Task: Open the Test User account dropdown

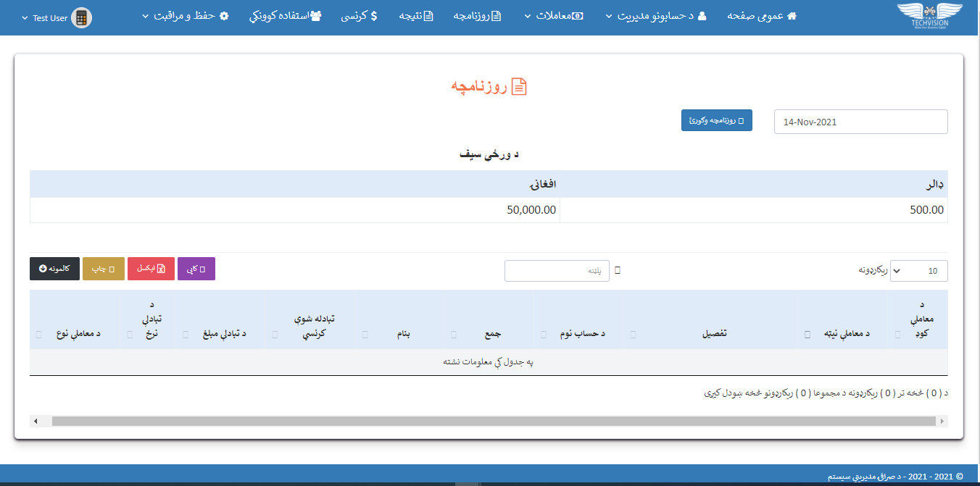Action: pos(57,18)
